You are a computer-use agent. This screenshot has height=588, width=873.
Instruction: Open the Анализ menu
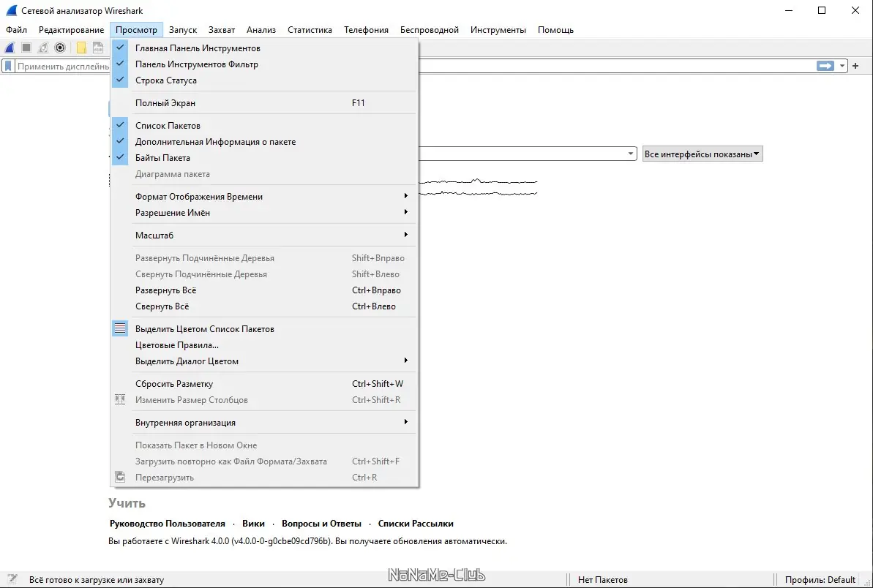coord(261,30)
